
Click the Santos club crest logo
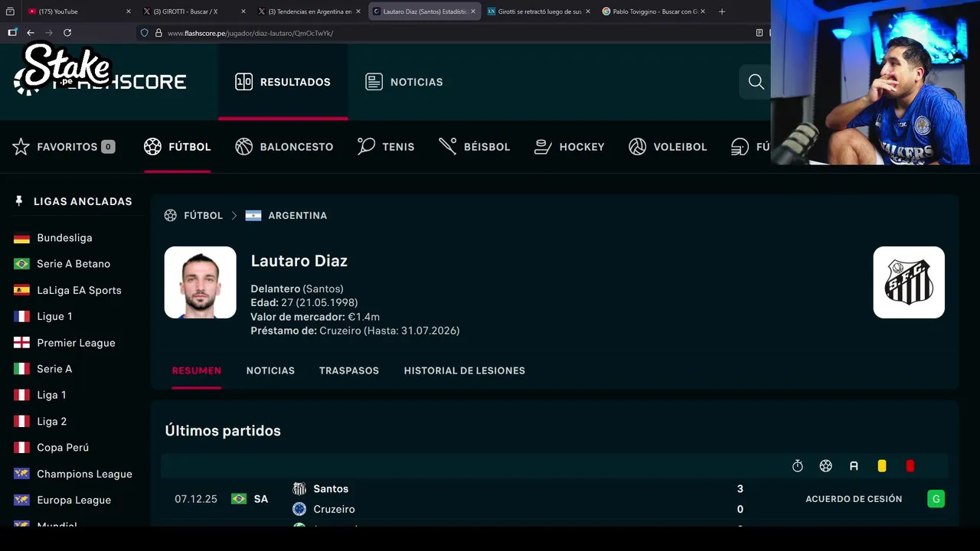click(909, 282)
